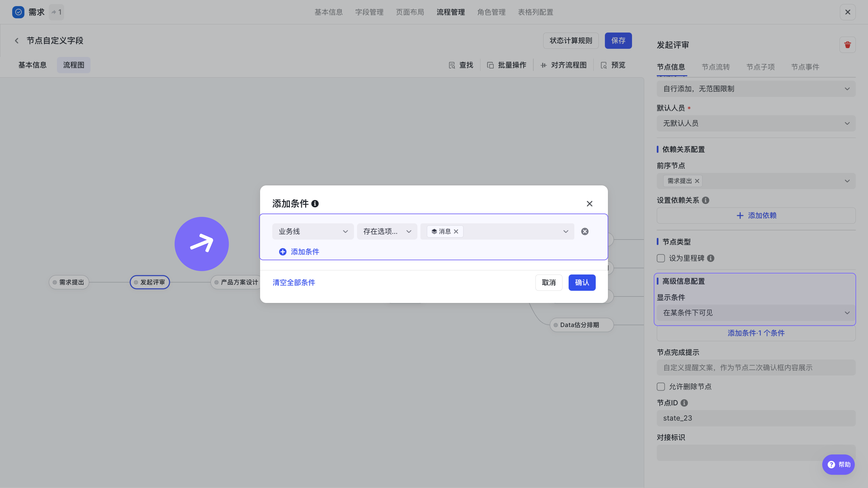Click the info icon beside 添加条件 title

point(315,204)
